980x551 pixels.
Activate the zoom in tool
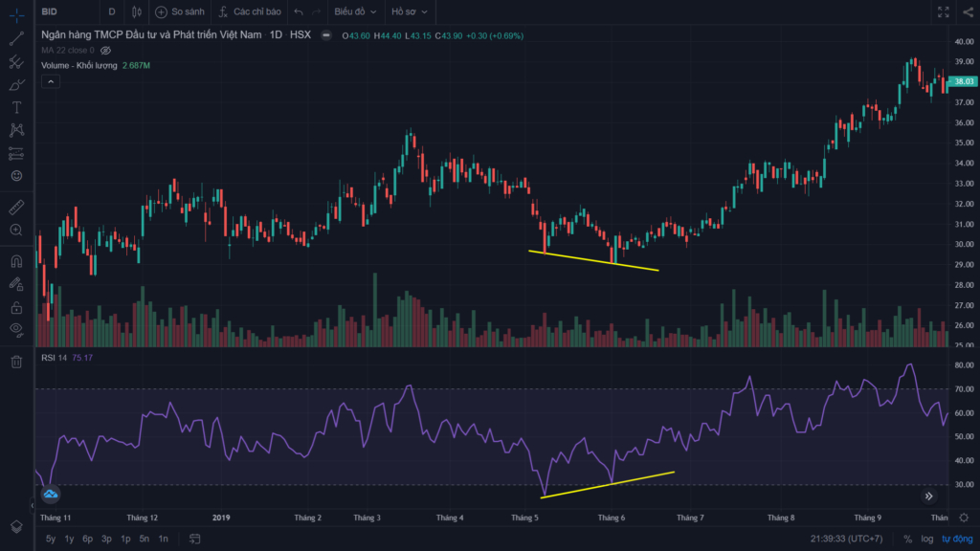click(x=17, y=230)
